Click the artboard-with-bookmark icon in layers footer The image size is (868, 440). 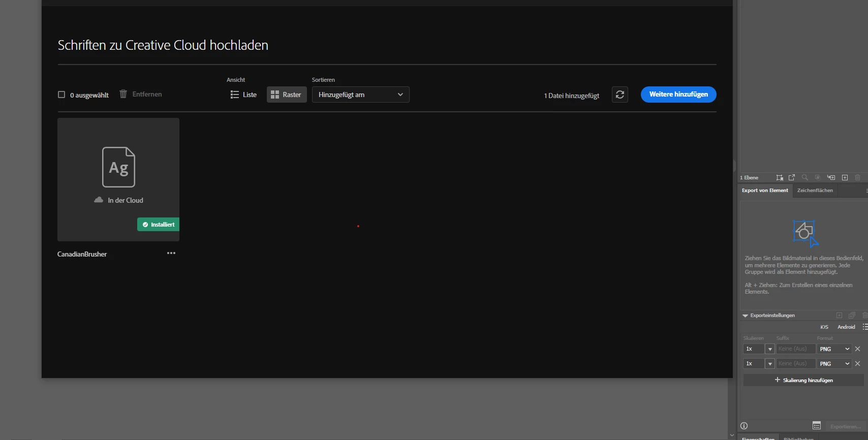point(780,177)
